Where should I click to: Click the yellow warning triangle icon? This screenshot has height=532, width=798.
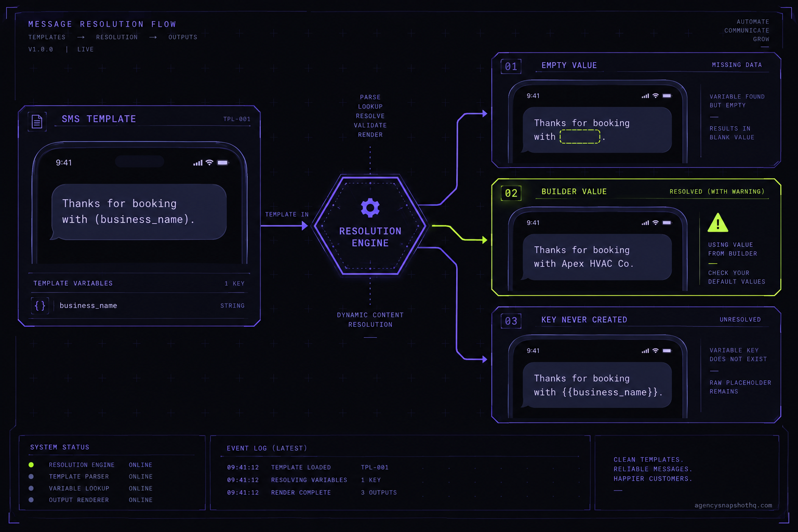[717, 223]
